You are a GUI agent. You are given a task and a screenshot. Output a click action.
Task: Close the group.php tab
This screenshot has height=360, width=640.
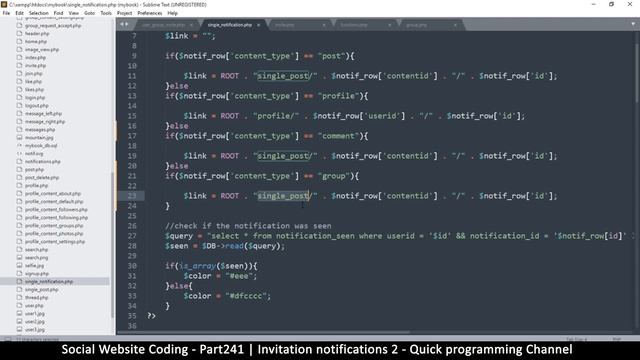point(455,25)
